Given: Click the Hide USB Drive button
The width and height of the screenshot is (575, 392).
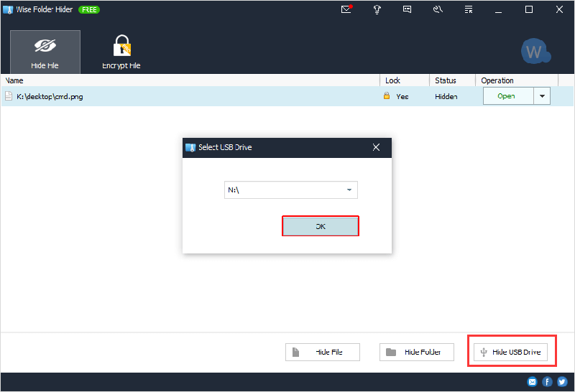Looking at the screenshot, I should pyautogui.click(x=510, y=352).
